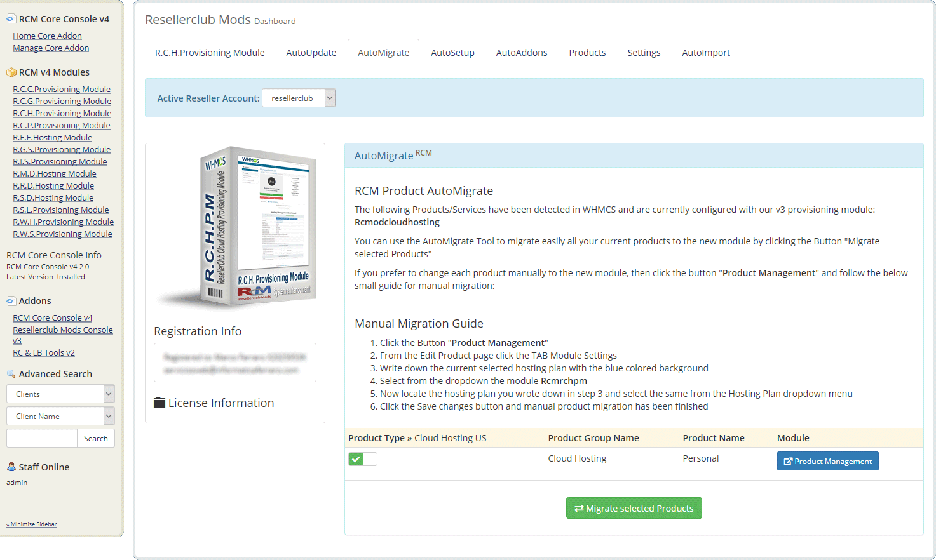Screen dimensions: 936x560
Task: Click the Product Management button
Action: coord(827,461)
